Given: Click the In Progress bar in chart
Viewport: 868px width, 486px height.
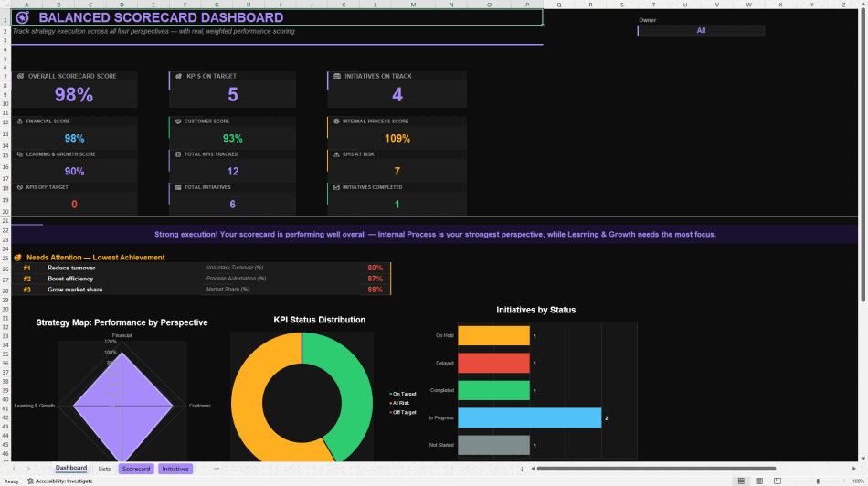Looking at the screenshot, I should (529, 417).
